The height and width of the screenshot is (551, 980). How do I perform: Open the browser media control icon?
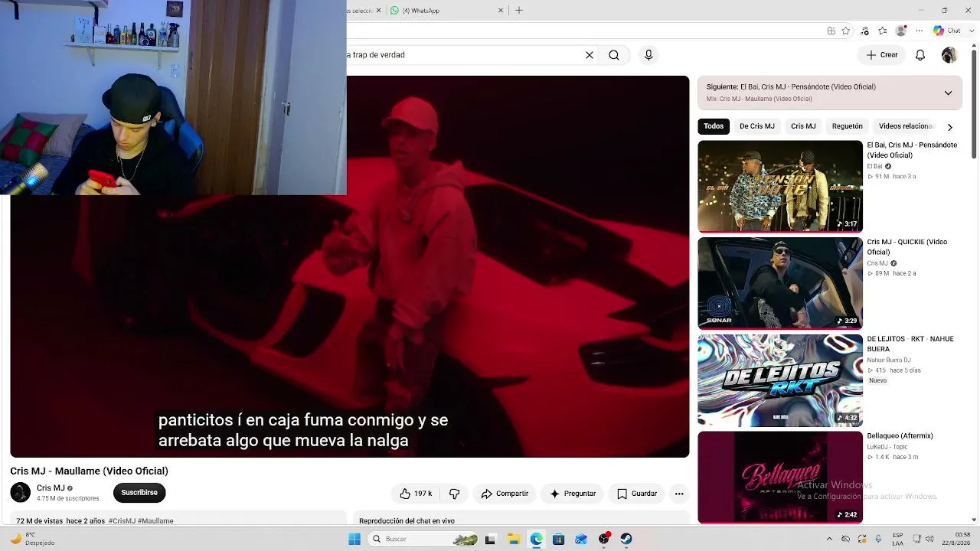coord(864,31)
